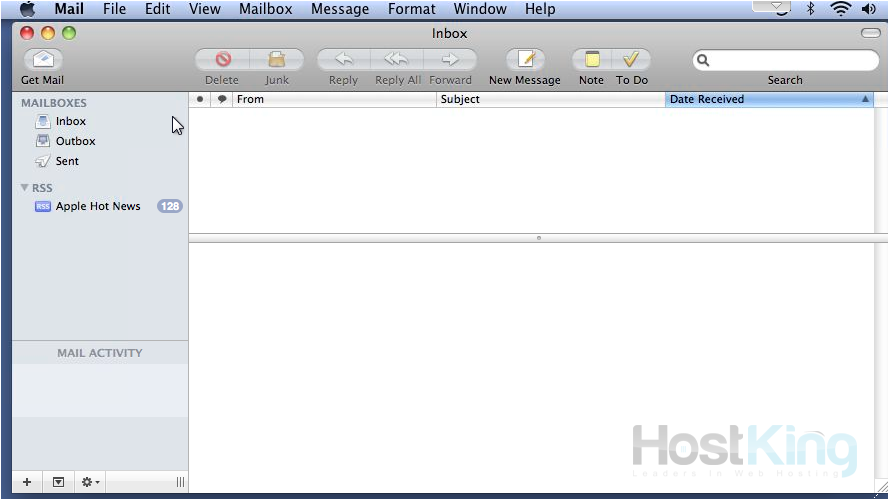The width and height of the screenshot is (889, 500).
Task: Click the volume speaker icon
Action: click(x=869, y=9)
